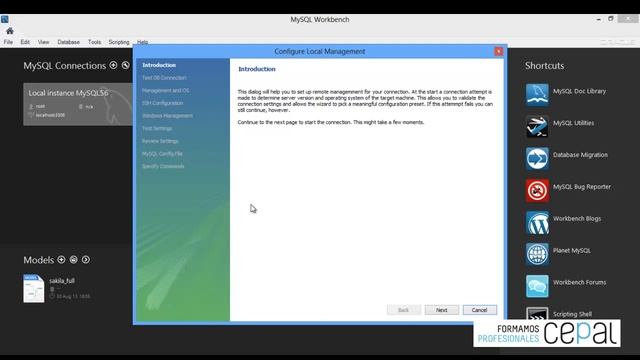Click the MySQL Doc Library label

(579, 91)
